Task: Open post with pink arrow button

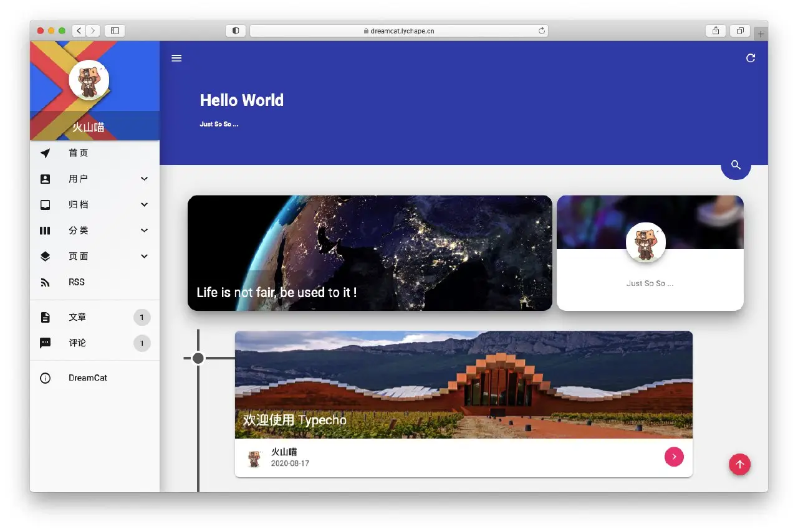Action: coord(674,457)
